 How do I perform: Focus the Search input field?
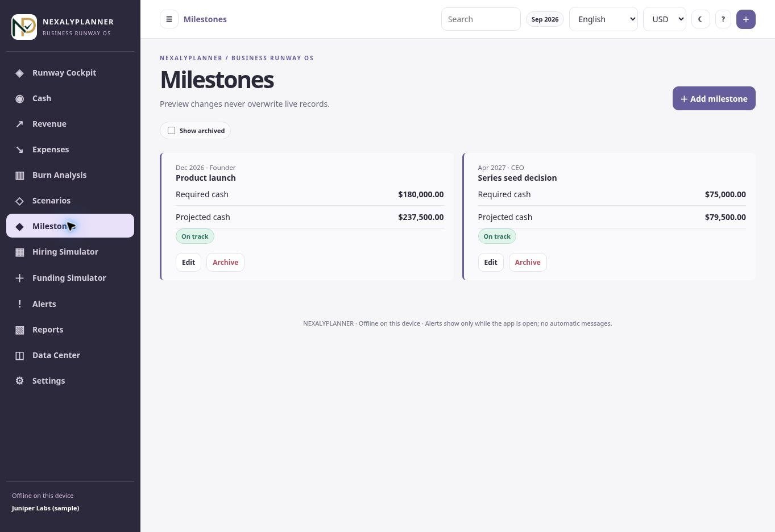click(x=480, y=19)
